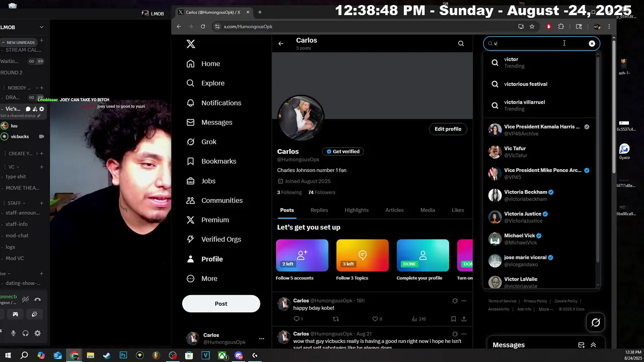Screen dimensions: 644x362
Task: Open Bookmarks in X sidebar
Action: pos(211,161)
